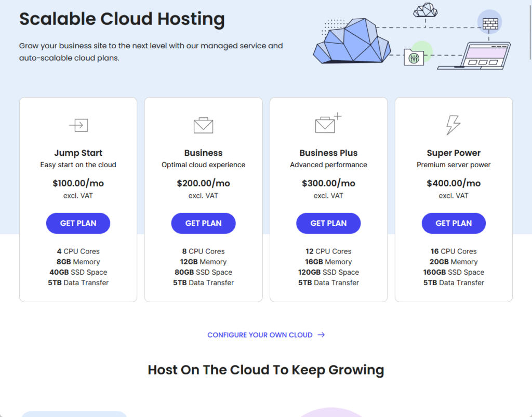Click the arrow next to Configure Your Own Cloud
The width and height of the screenshot is (532, 417).
click(x=321, y=335)
